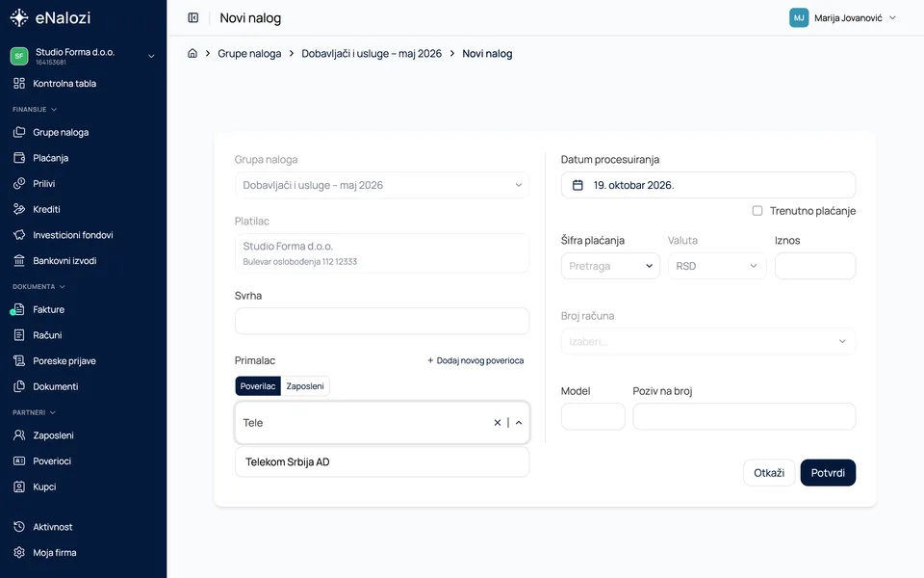Collapse the FINANSIJE section
The height and width of the screenshot is (578, 924).
35,109
